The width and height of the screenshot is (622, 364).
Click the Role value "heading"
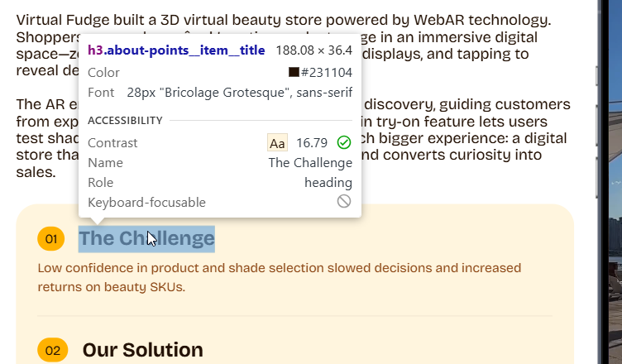point(328,183)
